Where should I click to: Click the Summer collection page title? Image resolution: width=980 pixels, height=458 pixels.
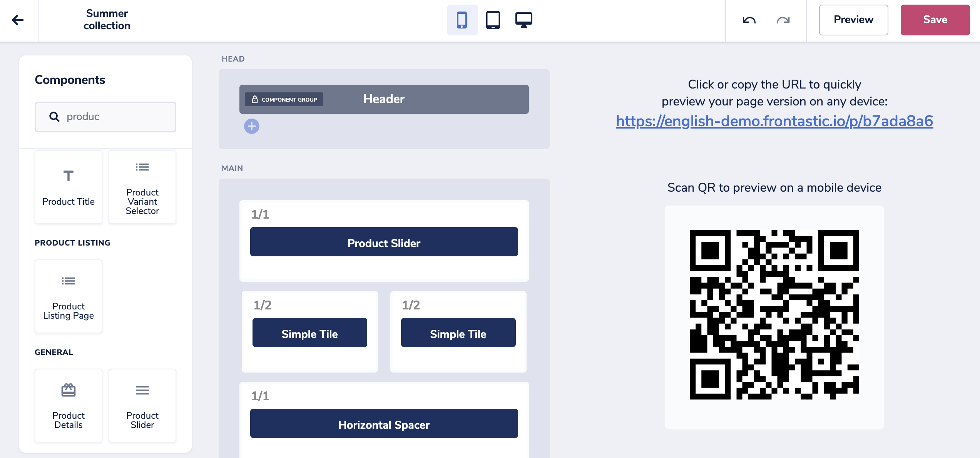click(107, 20)
